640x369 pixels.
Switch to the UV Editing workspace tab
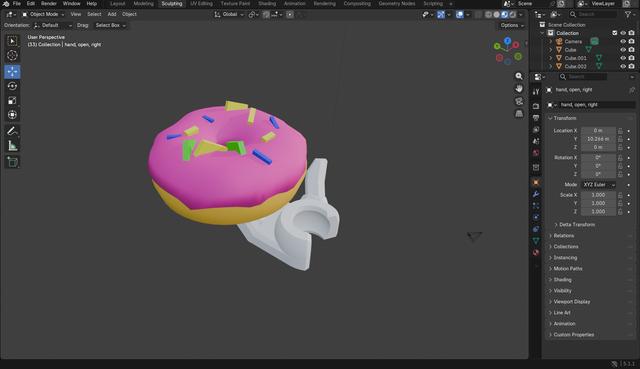click(x=201, y=4)
